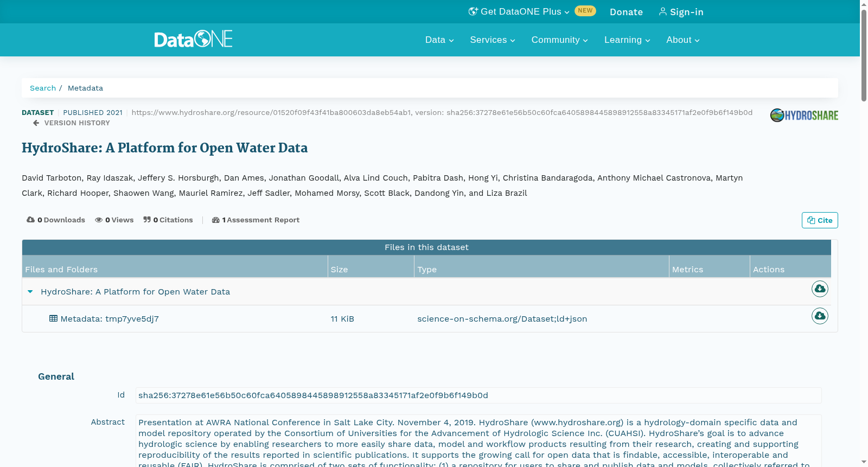Click the person icon beside Sign-in

[662, 11]
